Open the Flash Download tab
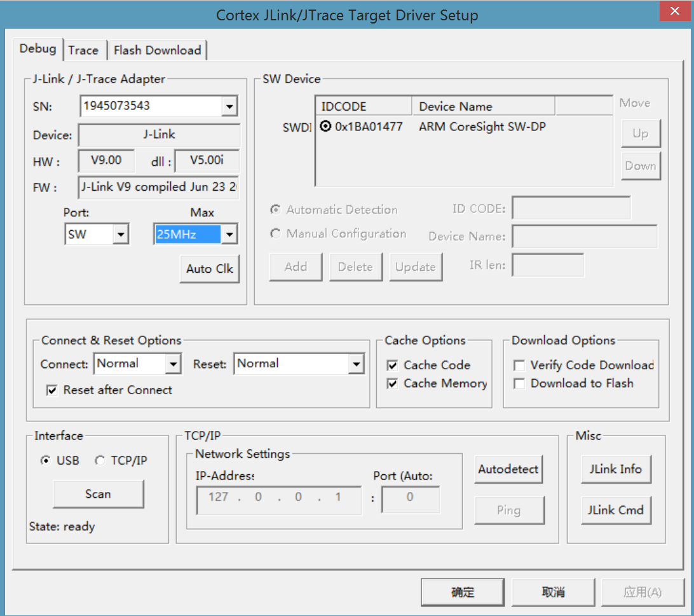The image size is (694, 616). (157, 50)
